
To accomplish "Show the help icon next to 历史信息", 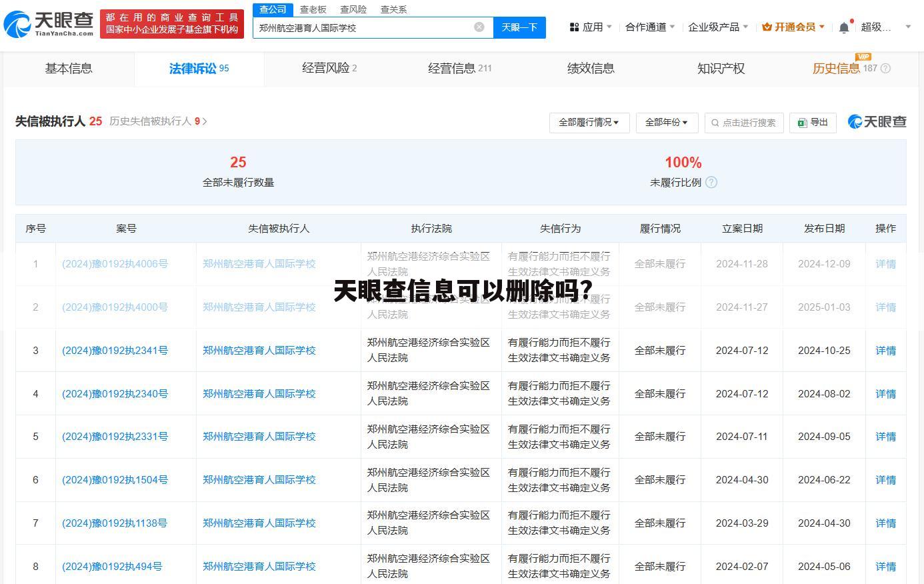I will pos(885,69).
